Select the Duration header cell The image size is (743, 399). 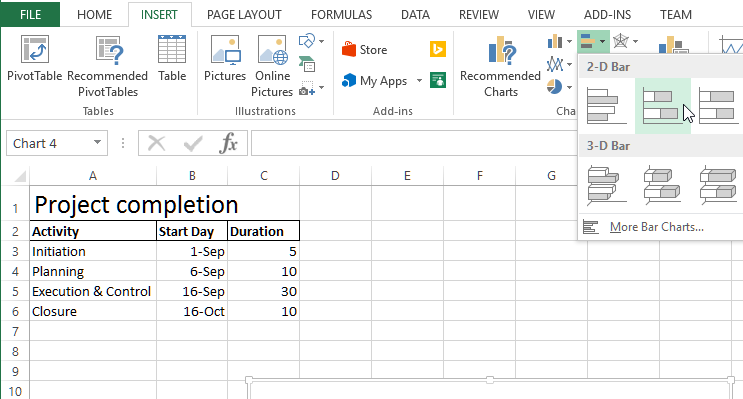(x=263, y=231)
